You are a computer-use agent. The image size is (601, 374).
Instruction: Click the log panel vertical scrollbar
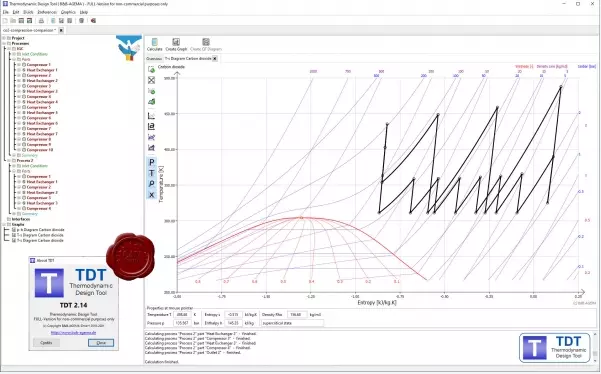pos(595,348)
